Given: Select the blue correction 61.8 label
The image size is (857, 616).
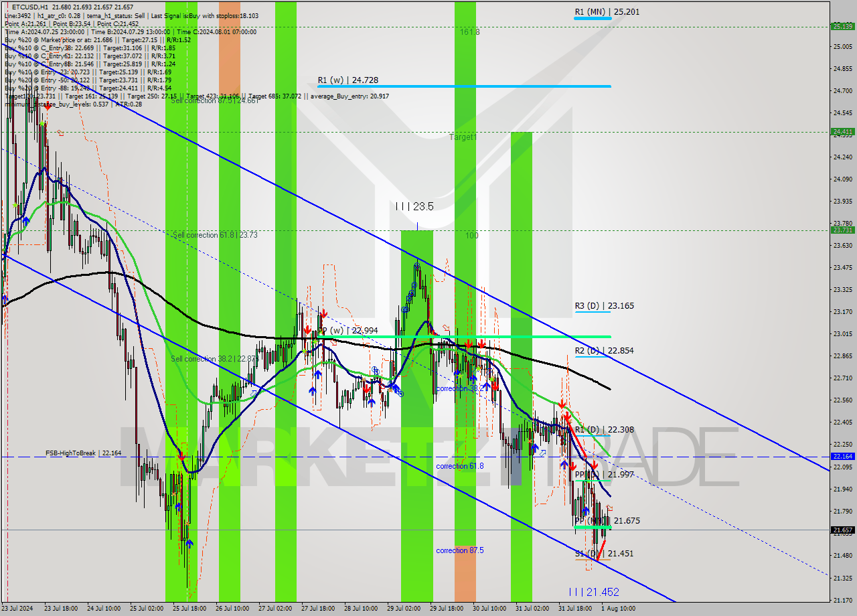Looking at the screenshot, I should pos(460,466).
